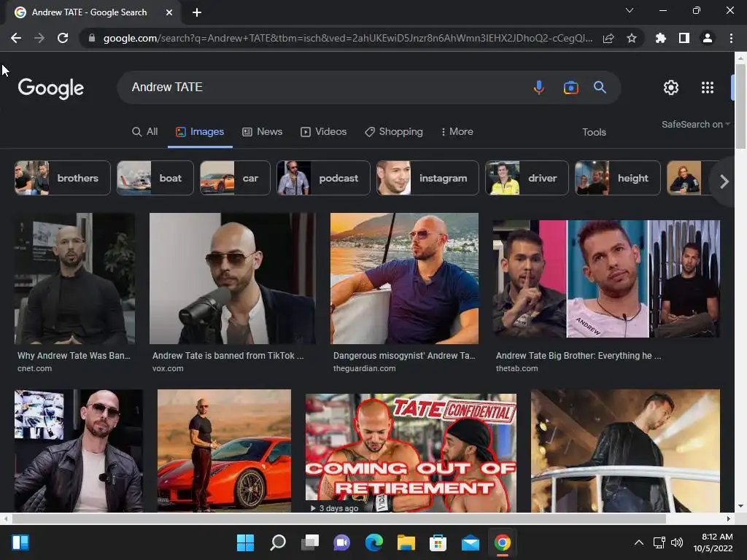Click the address bar URL
The image size is (747, 560).
348,38
